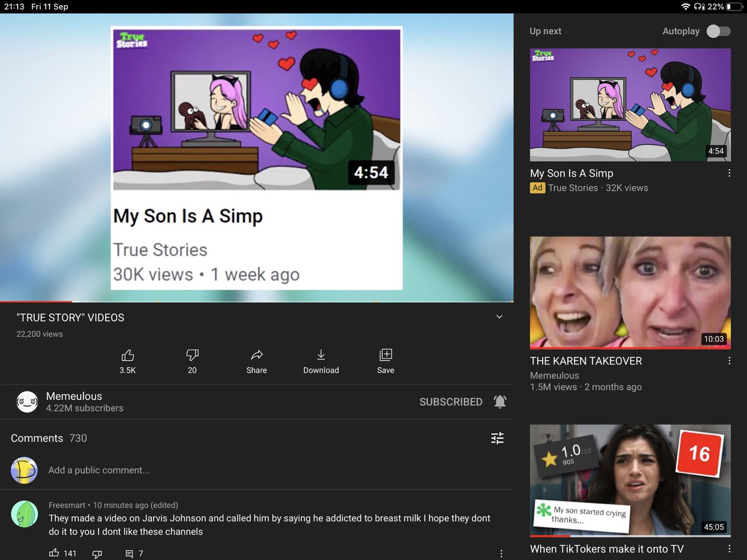Open THE KAREN TAKEOVER video title
This screenshot has height=560, width=747.
click(586, 361)
